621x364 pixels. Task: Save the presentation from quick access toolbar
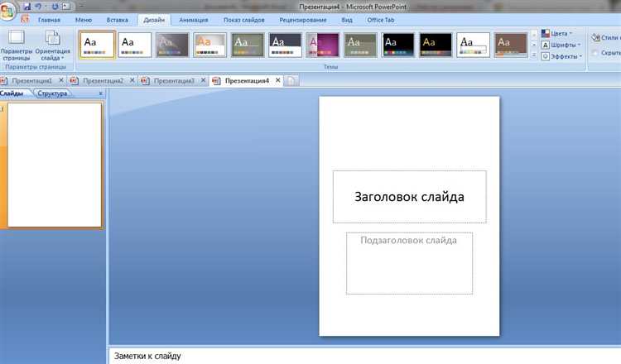(x=27, y=7)
